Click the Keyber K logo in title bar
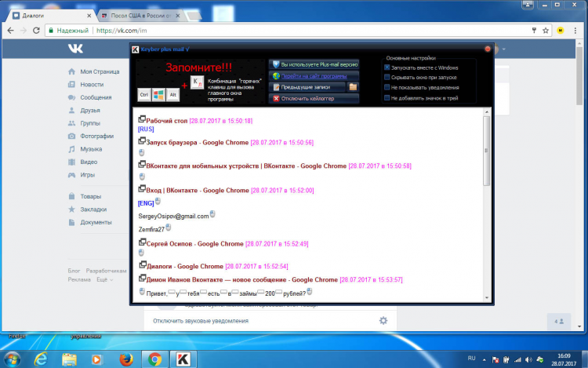 pyautogui.click(x=136, y=49)
